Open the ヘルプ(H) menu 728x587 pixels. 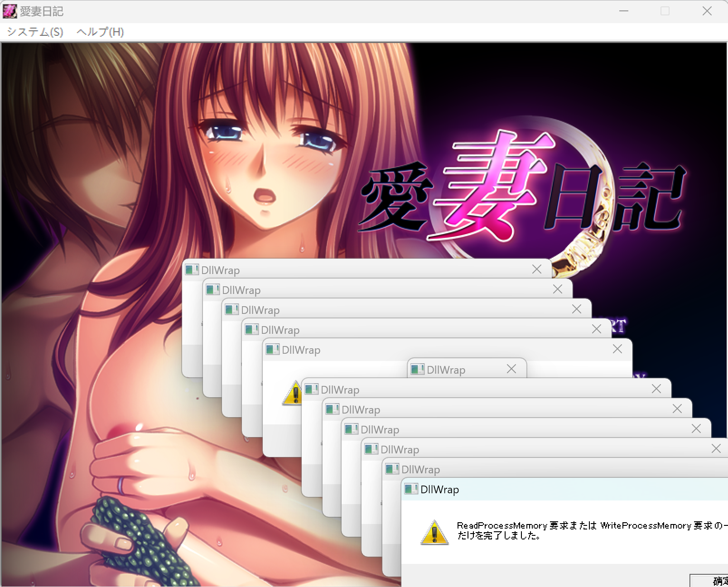[100, 32]
